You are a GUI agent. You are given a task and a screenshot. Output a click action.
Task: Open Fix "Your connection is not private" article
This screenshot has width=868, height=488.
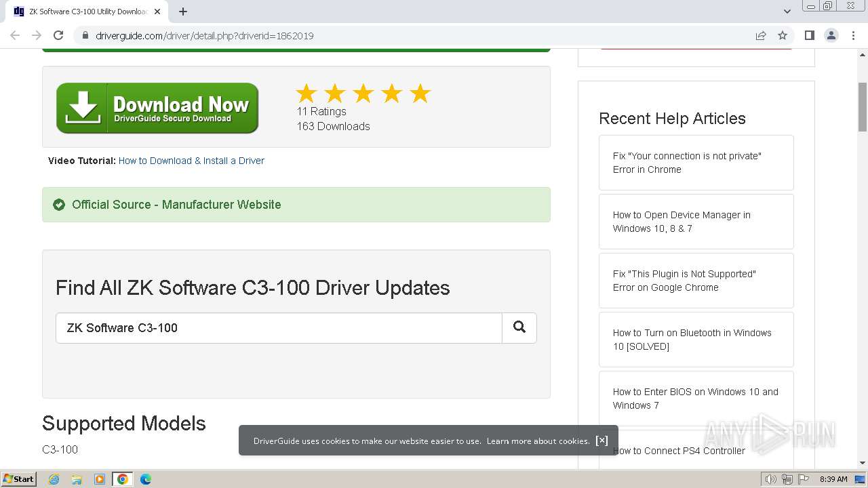pyautogui.click(x=696, y=163)
